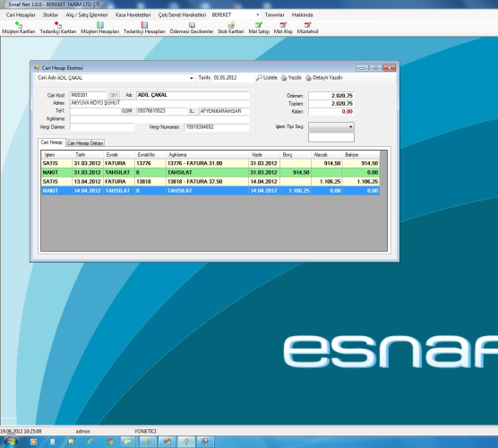Click the GSM number field

(x=161, y=111)
